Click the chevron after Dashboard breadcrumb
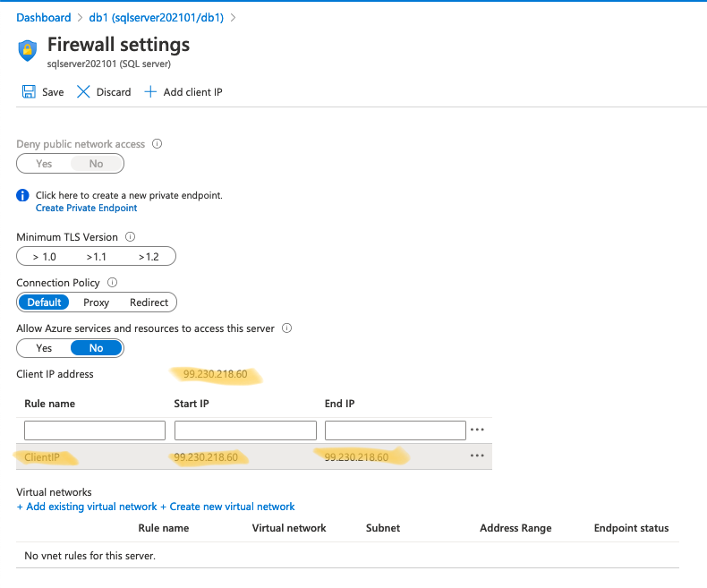This screenshot has width=707, height=588. click(80, 18)
